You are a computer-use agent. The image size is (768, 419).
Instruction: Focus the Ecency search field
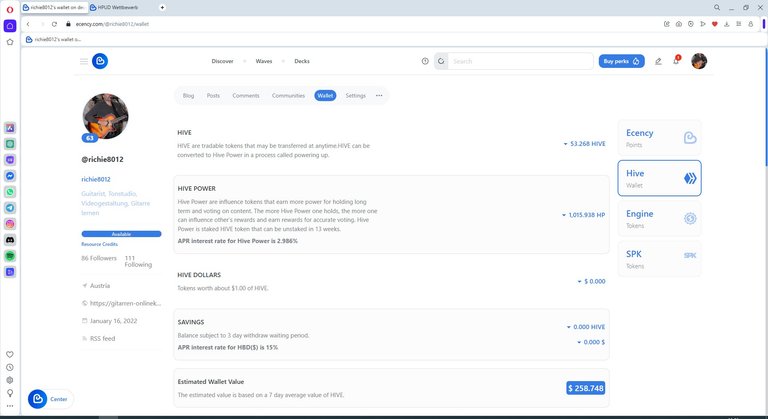[520, 61]
